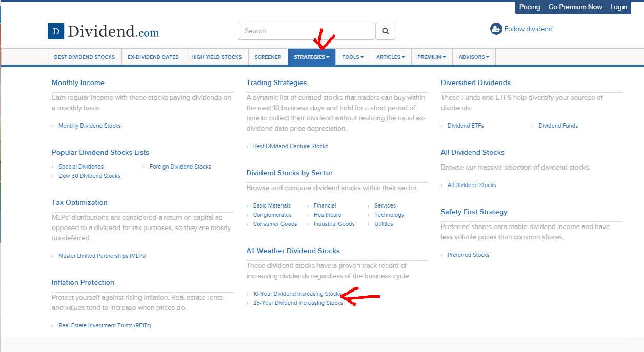
Task: Open the Advisors dropdown menu
Action: 474,57
